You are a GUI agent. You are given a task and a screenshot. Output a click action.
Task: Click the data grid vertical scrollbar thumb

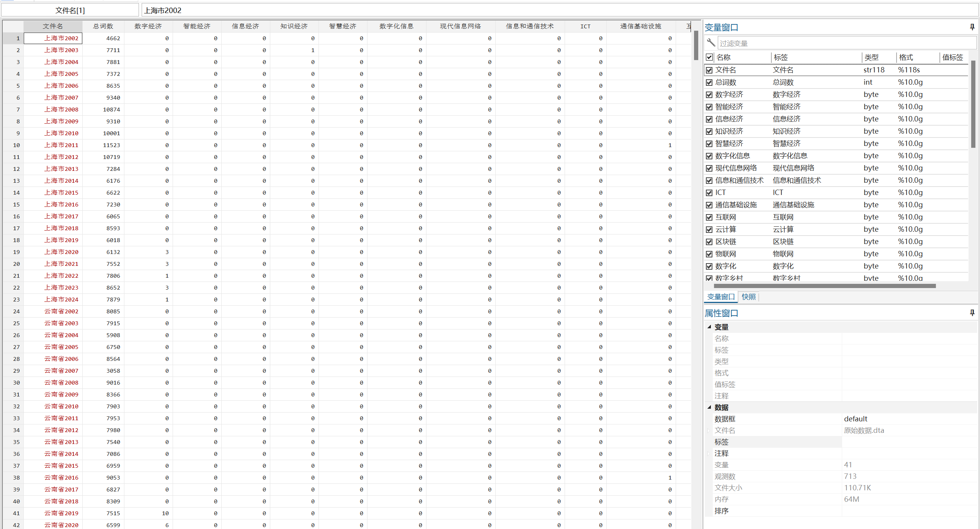[696, 46]
